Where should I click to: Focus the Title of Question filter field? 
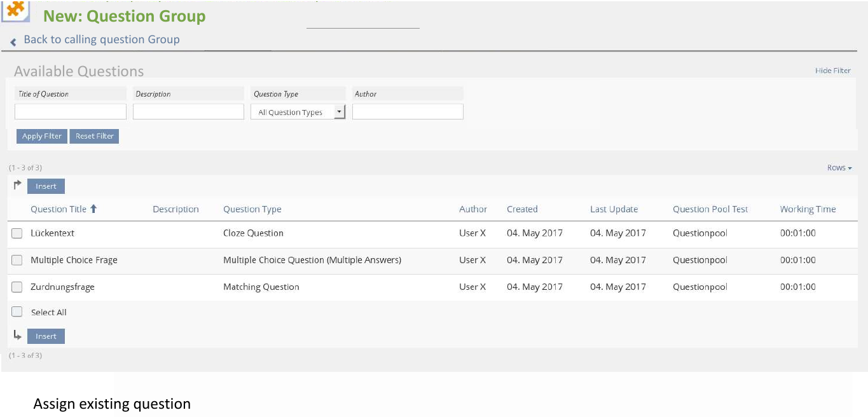click(x=71, y=113)
